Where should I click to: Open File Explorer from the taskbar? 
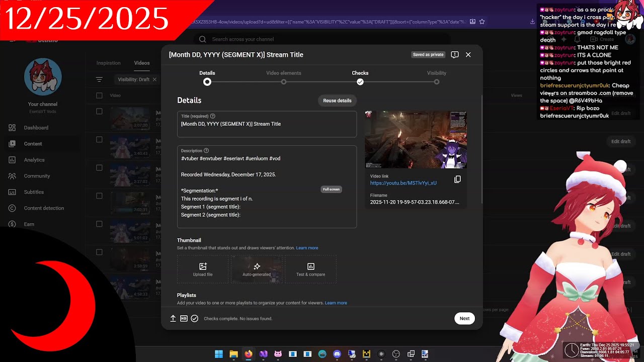[x=233, y=354]
